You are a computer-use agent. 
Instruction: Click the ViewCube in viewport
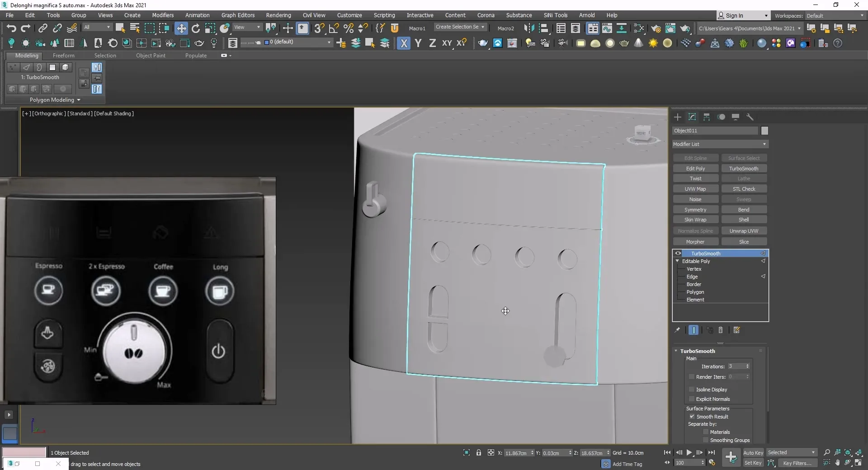pos(642,134)
